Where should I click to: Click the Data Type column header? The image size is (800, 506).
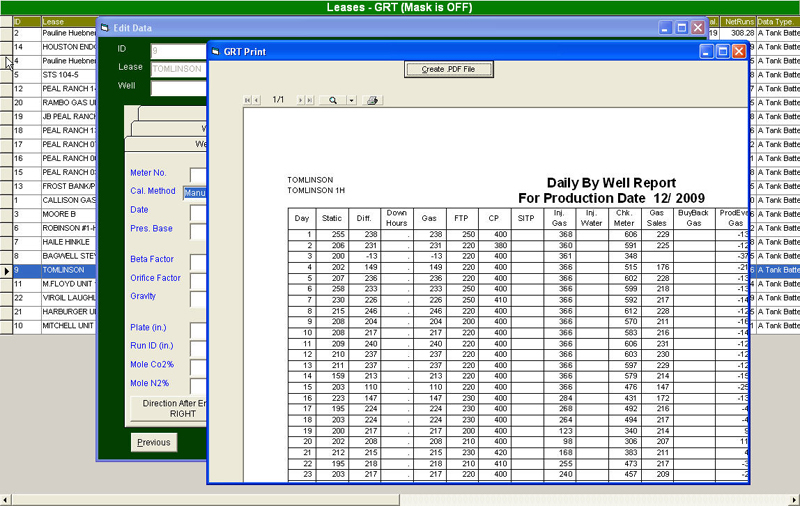tap(778, 21)
